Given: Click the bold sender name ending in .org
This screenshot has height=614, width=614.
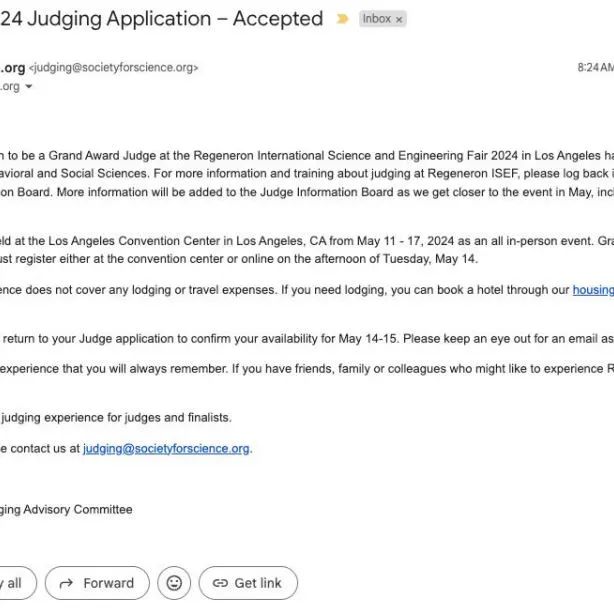Looking at the screenshot, I should tap(13, 67).
